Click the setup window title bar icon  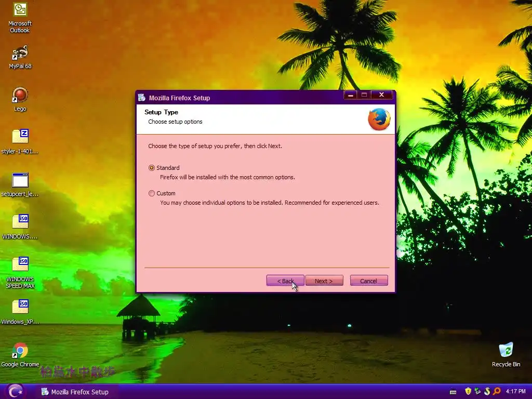tap(142, 98)
